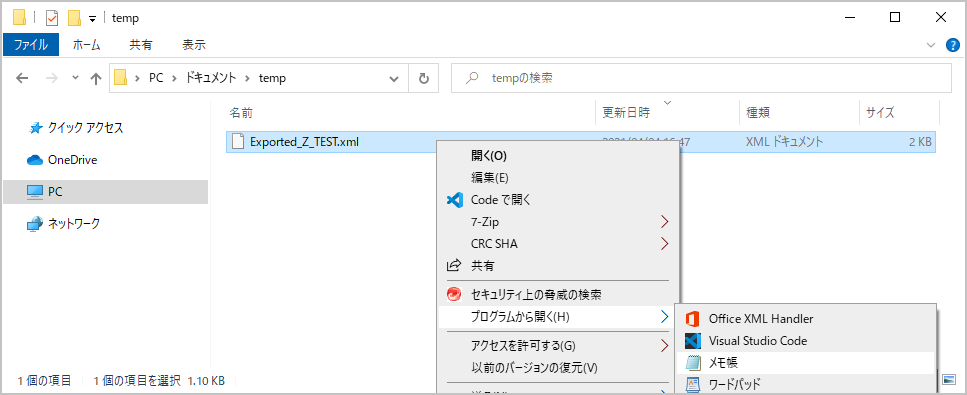Screen dimensions: 967x395
Task: Select PC in the navigation pane
Action: [x=105, y=192]
